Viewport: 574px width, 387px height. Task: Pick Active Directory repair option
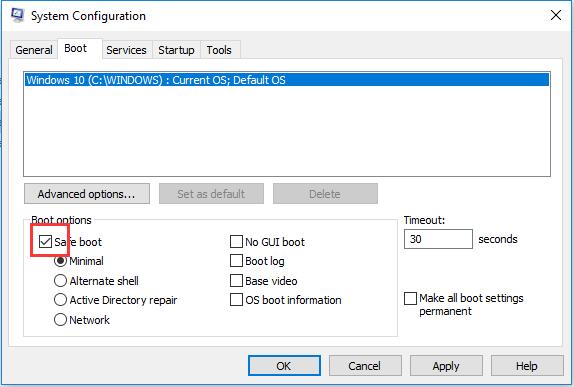(x=60, y=300)
